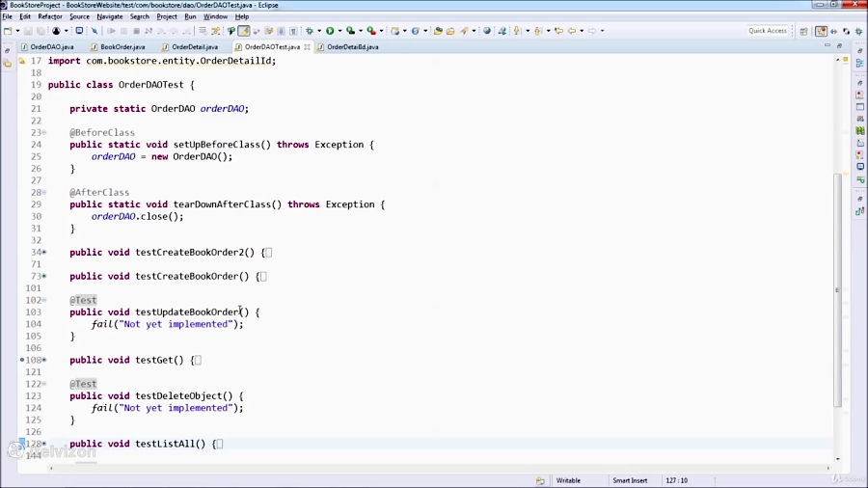Toggle Mark Occurrences highlighter button
This screenshot has height=488, width=868.
[244, 31]
